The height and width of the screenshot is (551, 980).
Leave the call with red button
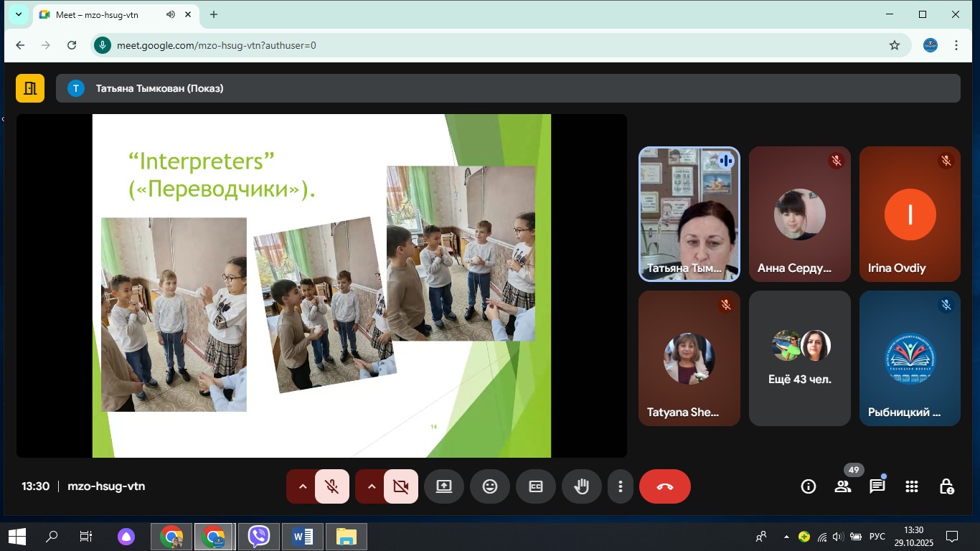click(664, 486)
